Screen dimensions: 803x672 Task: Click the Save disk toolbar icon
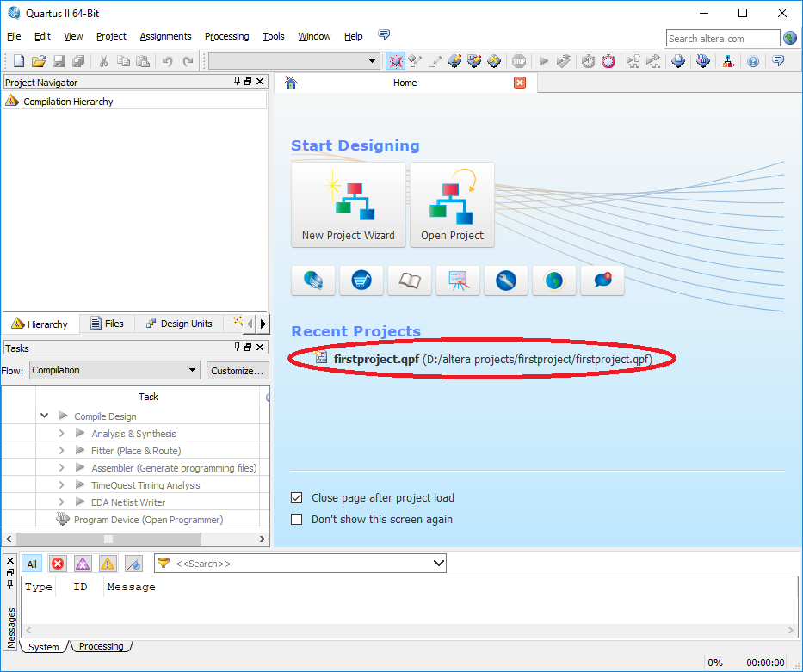pos(59,61)
